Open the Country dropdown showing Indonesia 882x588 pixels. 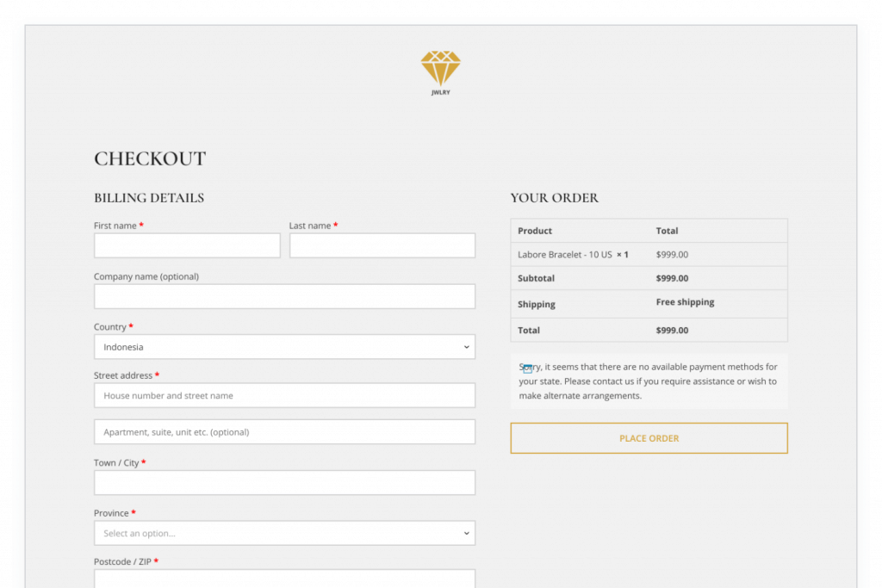(284, 347)
